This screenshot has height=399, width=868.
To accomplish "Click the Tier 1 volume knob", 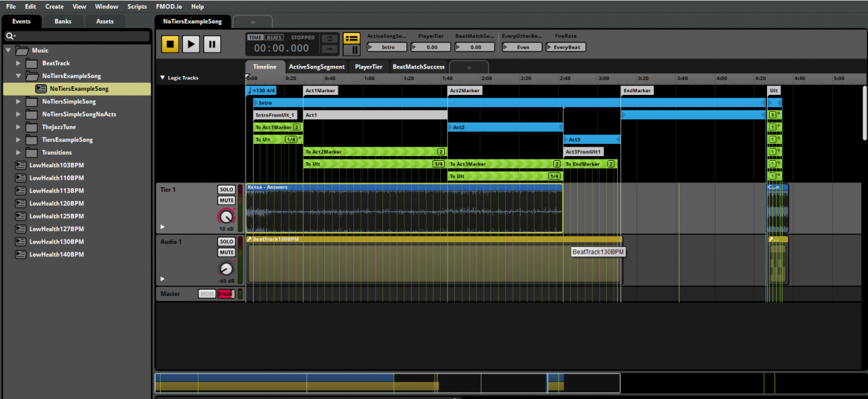I will 226,216.
